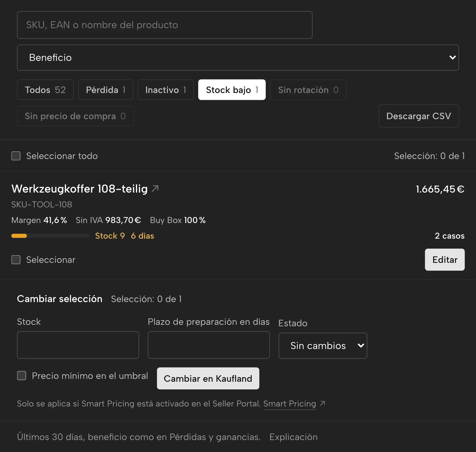Toggle the Seleccionar todo checkbox

pos(16,156)
